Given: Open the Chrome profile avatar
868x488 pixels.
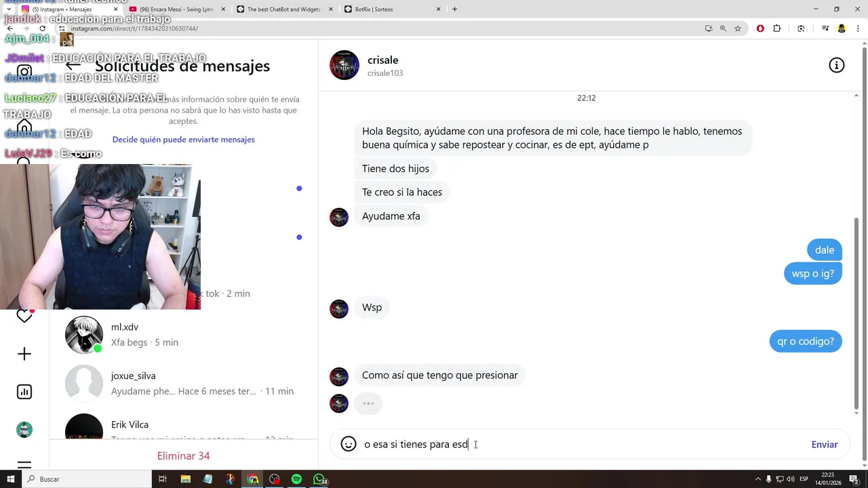Looking at the screenshot, I should click(x=842, y=28).
